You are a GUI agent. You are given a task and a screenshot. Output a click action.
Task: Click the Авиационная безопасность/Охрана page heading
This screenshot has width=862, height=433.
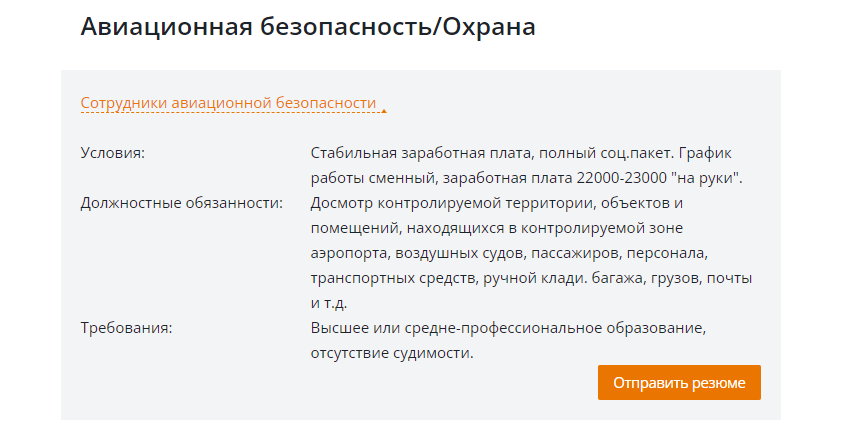(x=308, y=26)
